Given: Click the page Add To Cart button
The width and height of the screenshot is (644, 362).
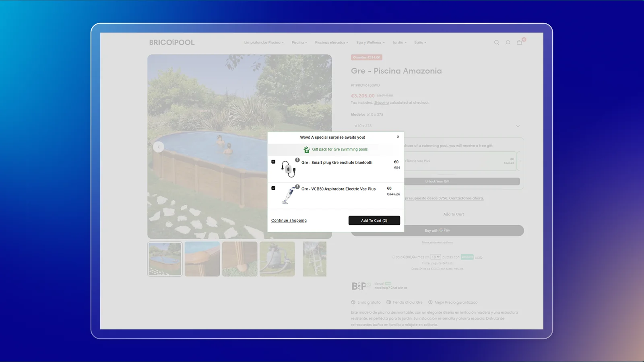Looking at the screenshot, I should pos(454,214).
